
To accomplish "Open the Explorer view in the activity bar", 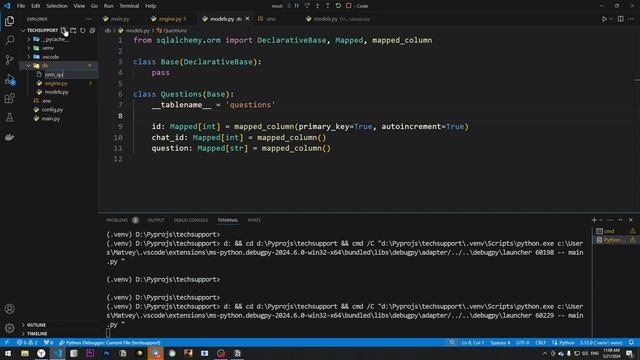I will point(9,21).
